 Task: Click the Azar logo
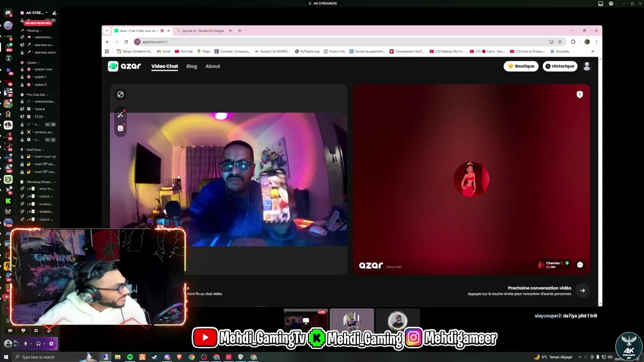pyautogui.click(x=124, y=66)
